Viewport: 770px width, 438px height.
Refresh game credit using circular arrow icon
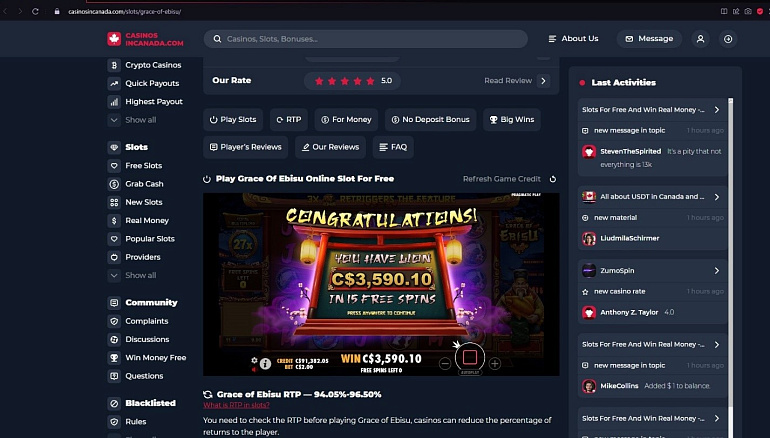click(553, 179)
